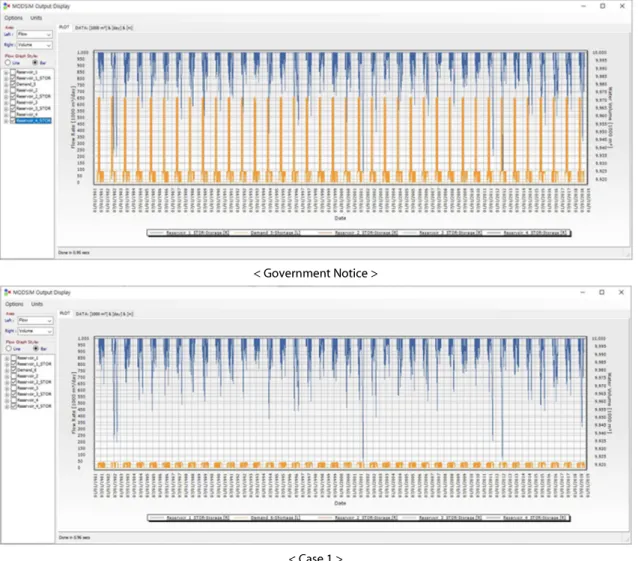
Task: Expand Reservoir_4 tree node in Case 1 window
Action: click(7, 400)
